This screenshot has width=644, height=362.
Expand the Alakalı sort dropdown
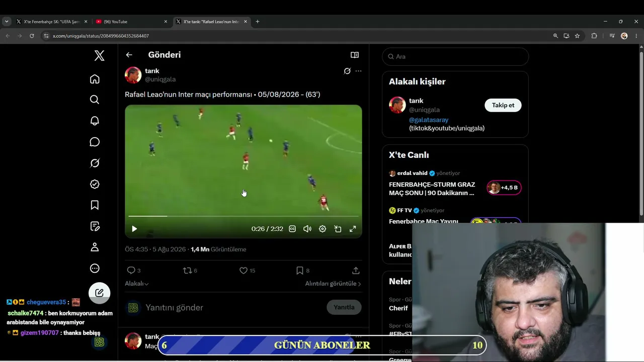pos(137,284)
